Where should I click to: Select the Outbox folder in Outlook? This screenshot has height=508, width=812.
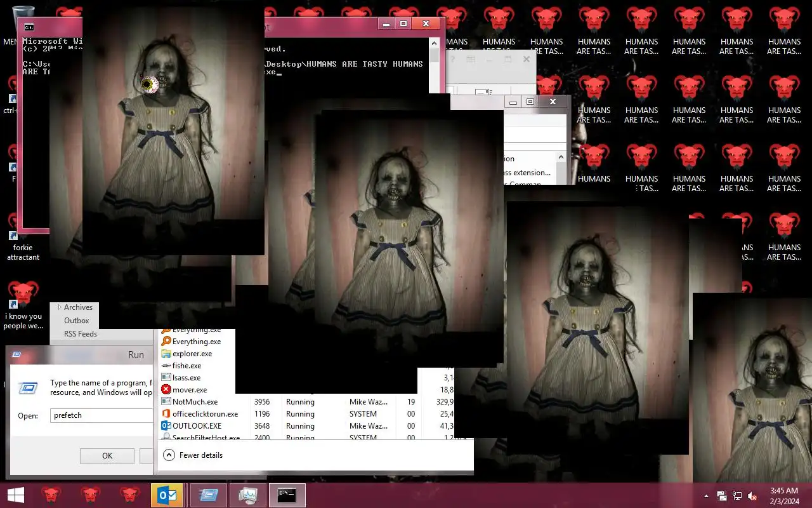(x=77, y=321)
